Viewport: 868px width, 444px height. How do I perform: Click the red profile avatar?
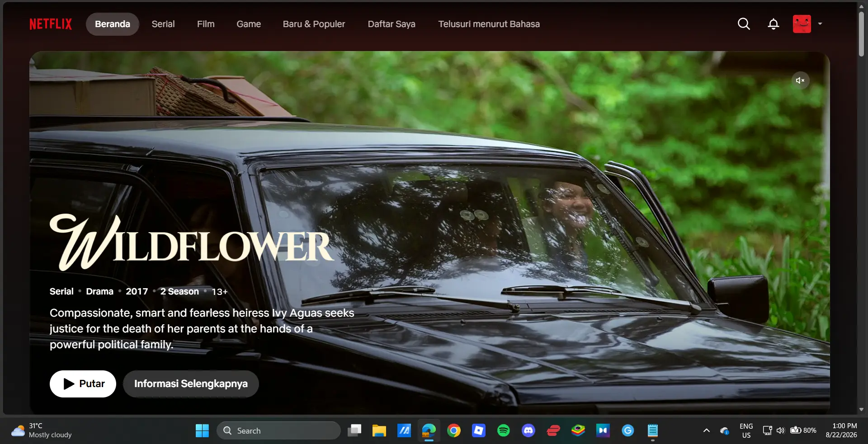(802, 24)
